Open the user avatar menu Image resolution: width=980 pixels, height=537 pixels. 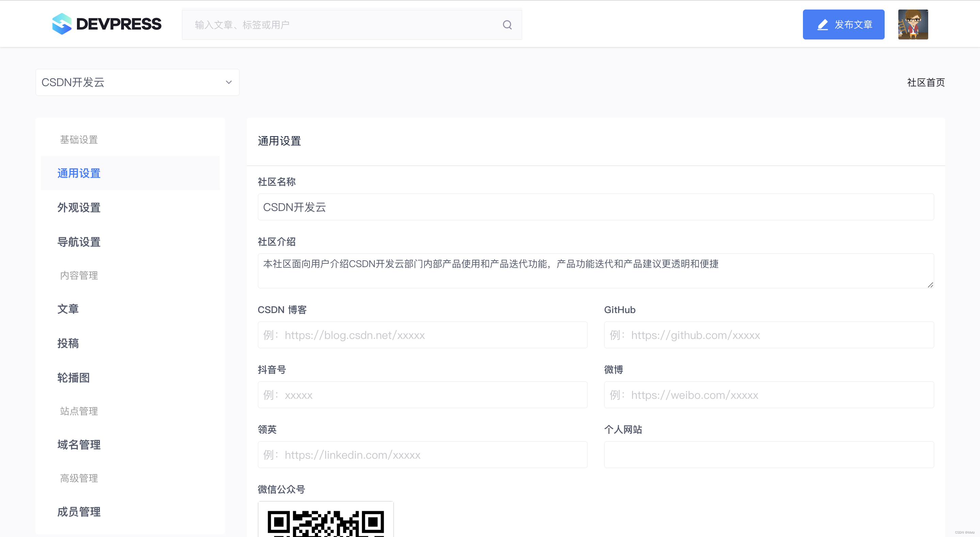click(x=913, y=25)
